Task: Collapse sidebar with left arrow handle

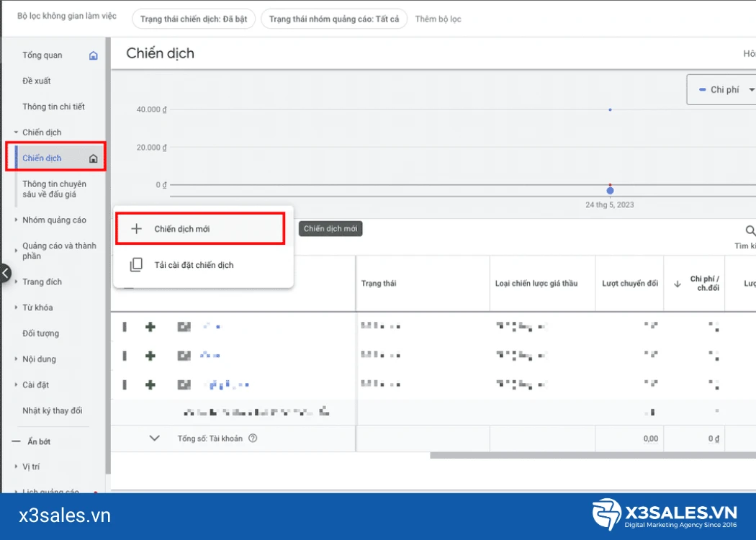Action: point(5,273)
